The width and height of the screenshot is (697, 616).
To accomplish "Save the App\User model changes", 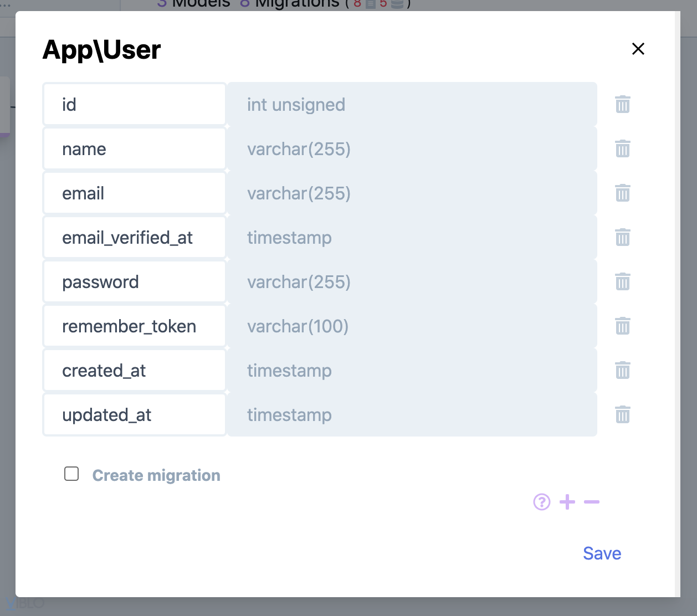I will (602, 553).
